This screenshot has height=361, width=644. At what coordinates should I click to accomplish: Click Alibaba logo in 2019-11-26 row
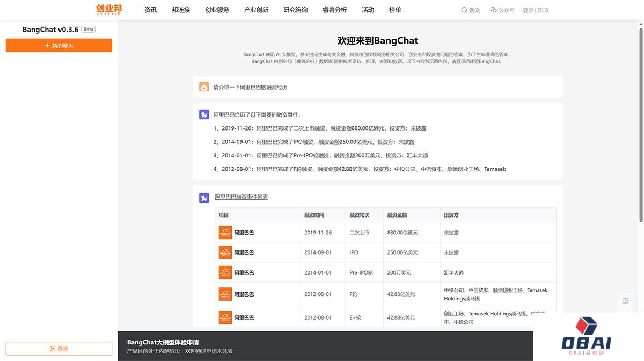click(225, 233)
